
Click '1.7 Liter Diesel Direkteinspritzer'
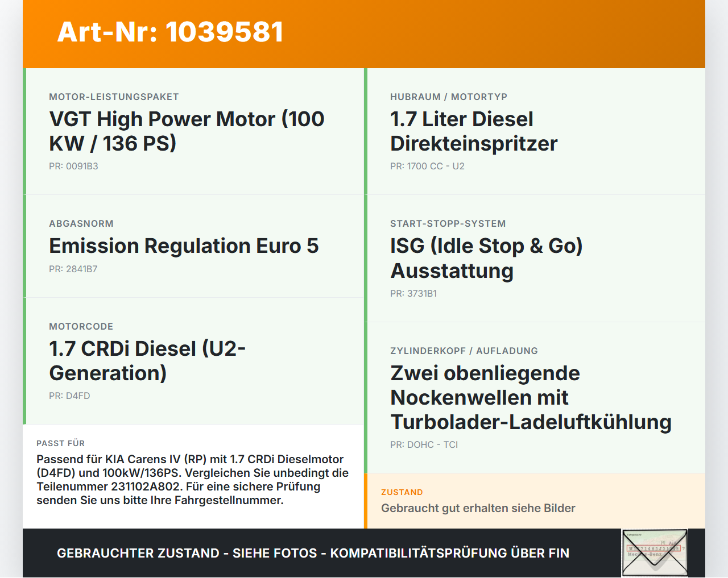[474, 131]
